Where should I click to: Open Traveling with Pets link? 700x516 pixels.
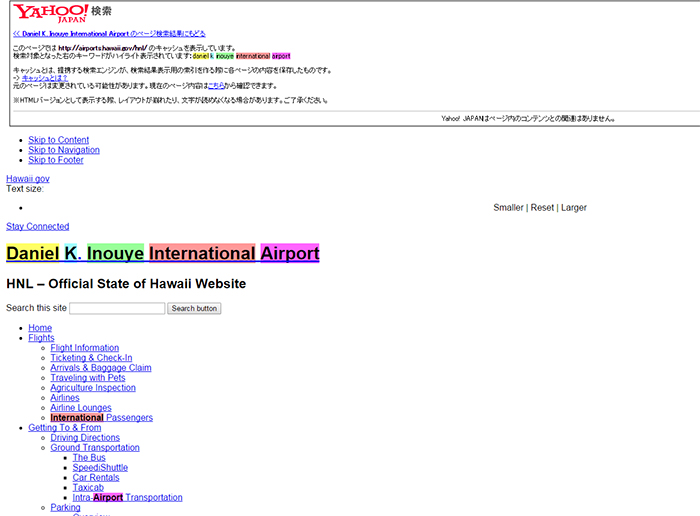88,378
